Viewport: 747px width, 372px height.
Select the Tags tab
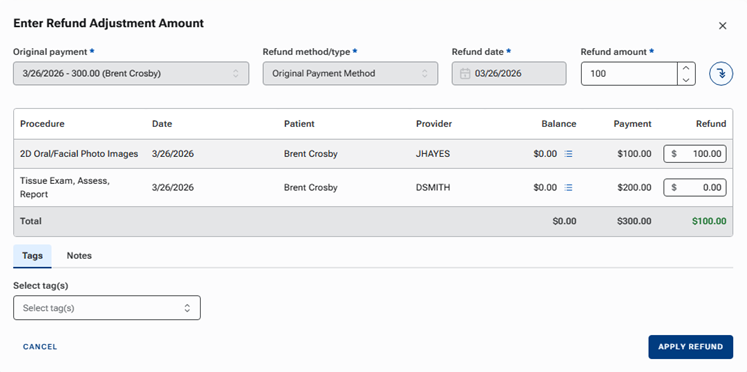click(x=32, y=256)
